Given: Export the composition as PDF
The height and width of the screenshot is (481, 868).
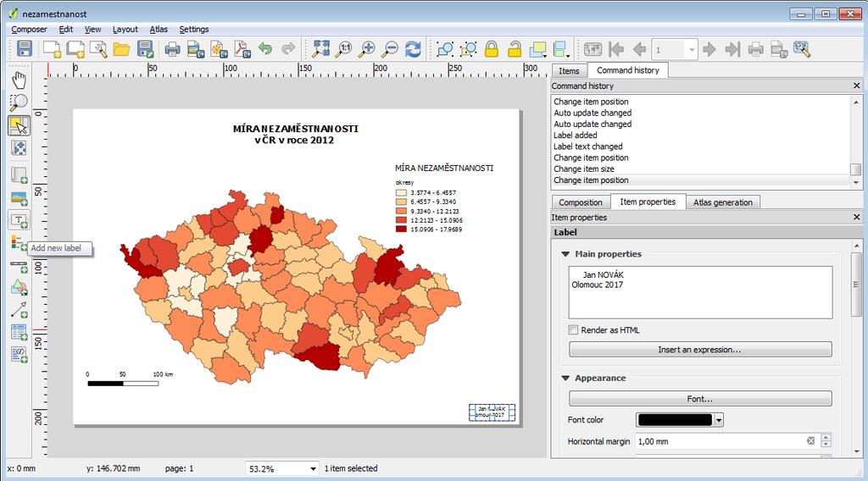Looking at the screenshot, I should pos(242,49).
